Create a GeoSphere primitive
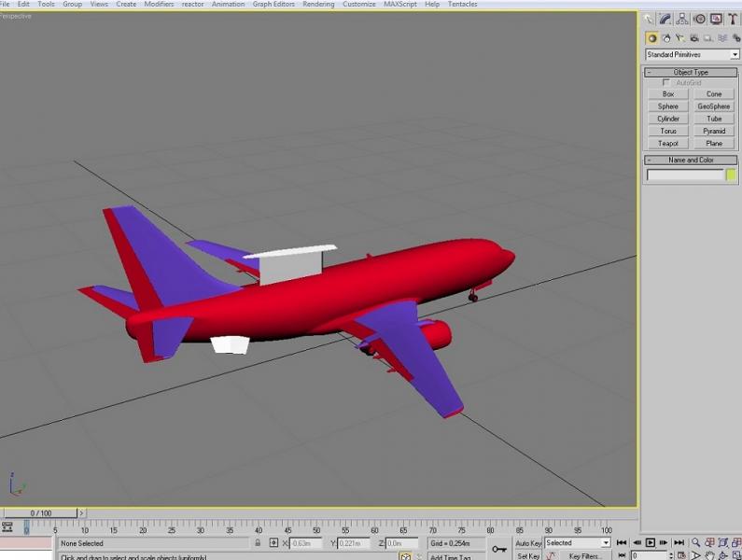The width and height of the screenshot is (742, 560). click(x=714, y=106)
